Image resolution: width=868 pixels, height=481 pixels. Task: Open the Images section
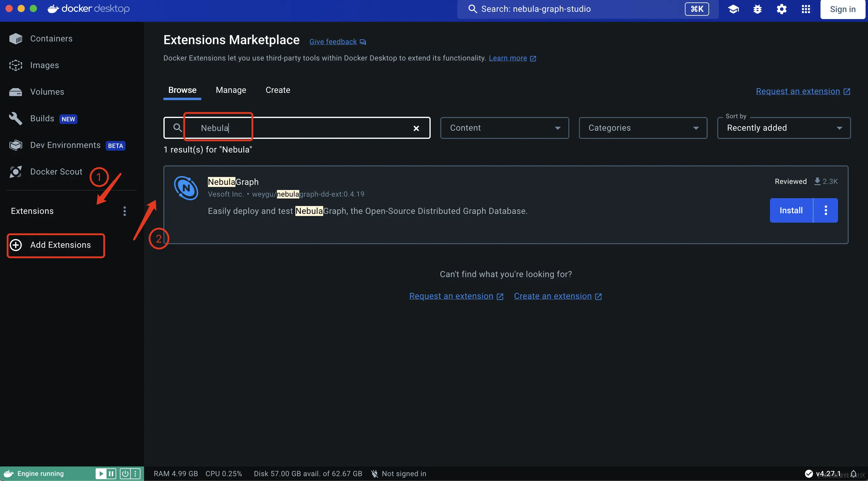[44, 65]
